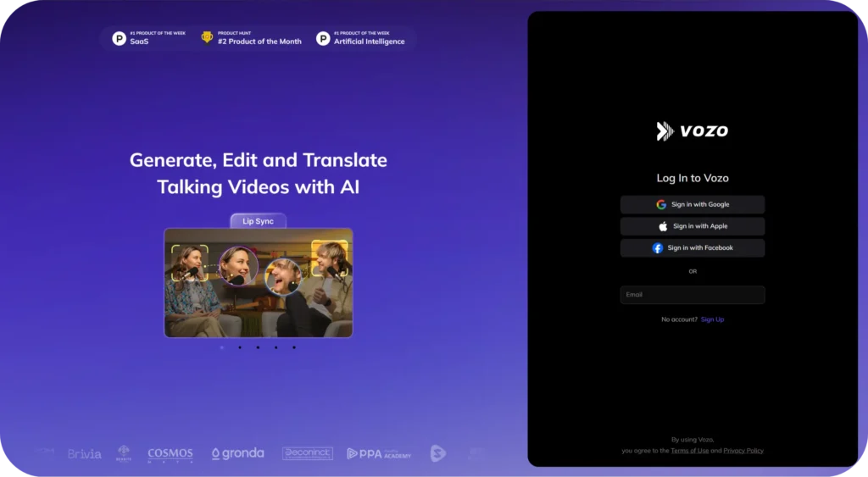The width and height of the screenshot is (868, 477).
Task: Click the Product Hunt trophy badge
Action: coord(251,38)
